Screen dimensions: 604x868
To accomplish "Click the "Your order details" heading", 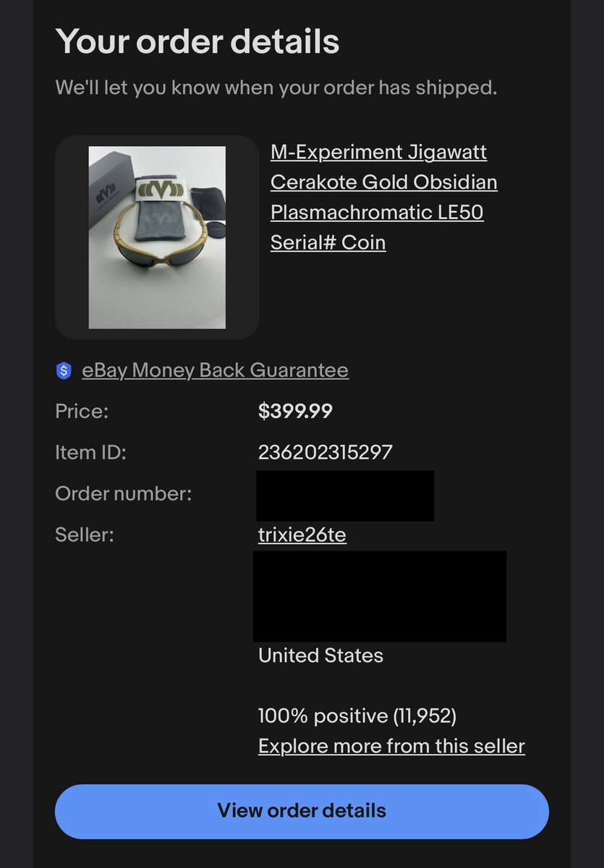I will point(197,41).
